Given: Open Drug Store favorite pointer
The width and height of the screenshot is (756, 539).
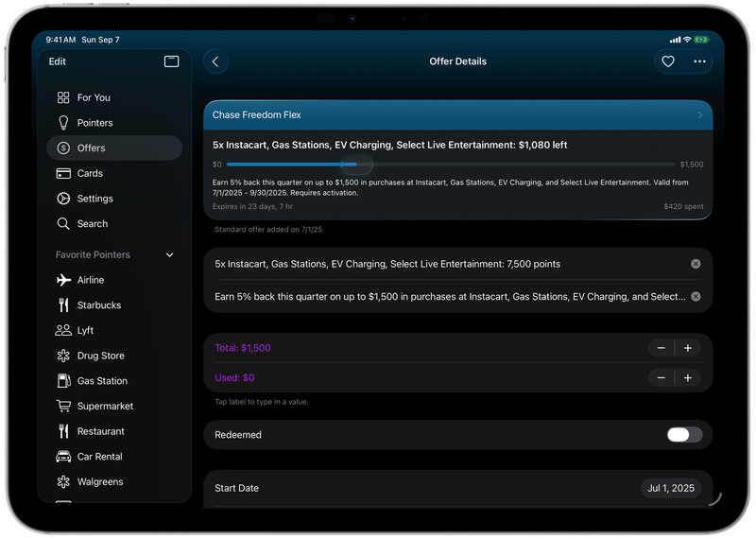Looking at the screenshot, I should pyautogui.click(x=114, y=356).
